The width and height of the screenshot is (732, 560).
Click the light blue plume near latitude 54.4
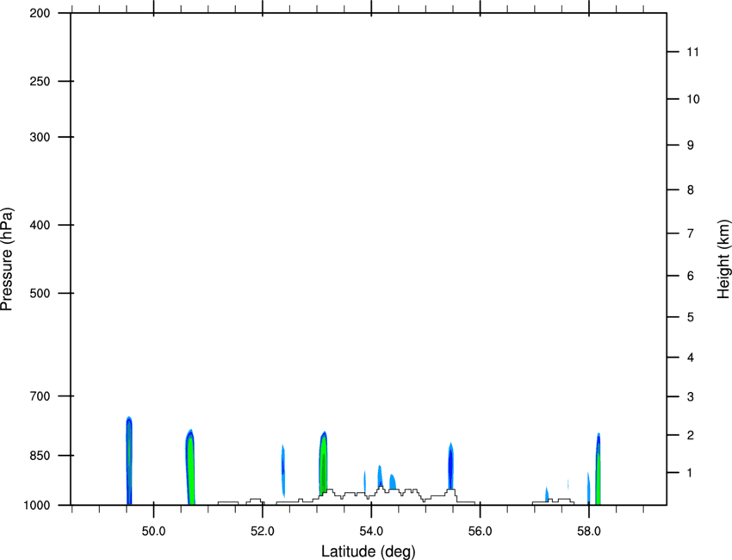coord(393,482)
